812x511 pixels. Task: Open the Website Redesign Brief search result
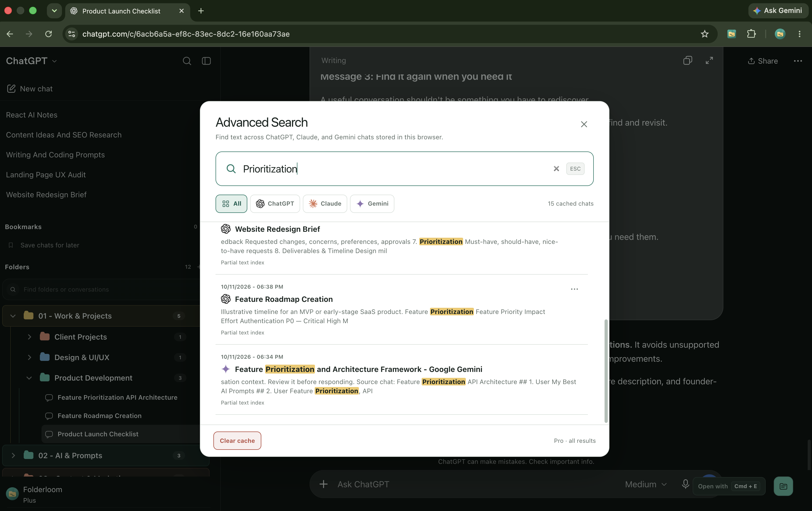coord(277,229)
